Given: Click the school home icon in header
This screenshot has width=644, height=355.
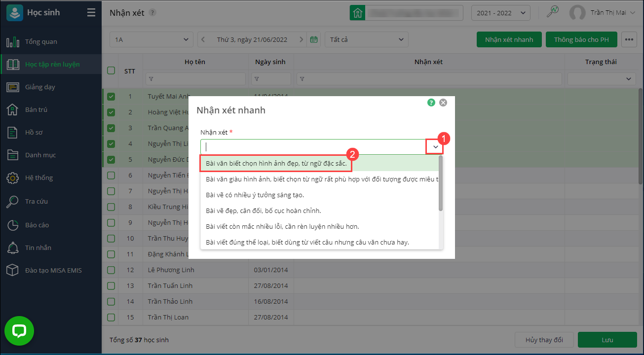Looking at the screenshot, I should click(357, 13).
